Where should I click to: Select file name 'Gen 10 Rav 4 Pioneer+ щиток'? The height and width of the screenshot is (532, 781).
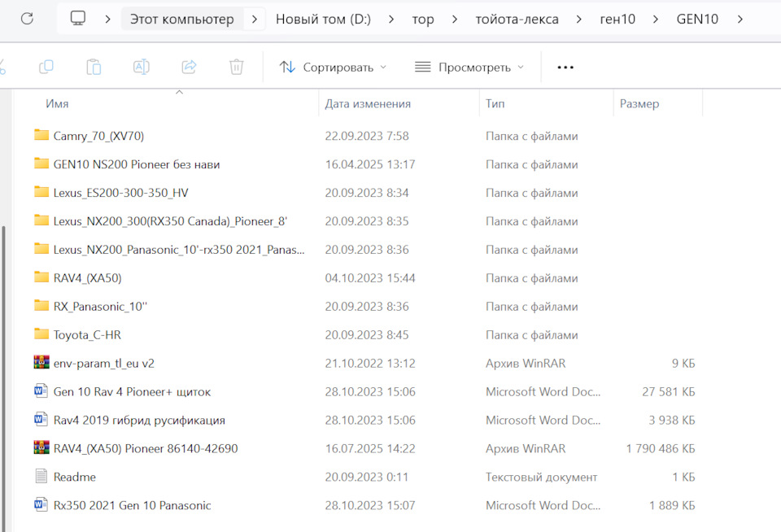[x=132, y=391]
